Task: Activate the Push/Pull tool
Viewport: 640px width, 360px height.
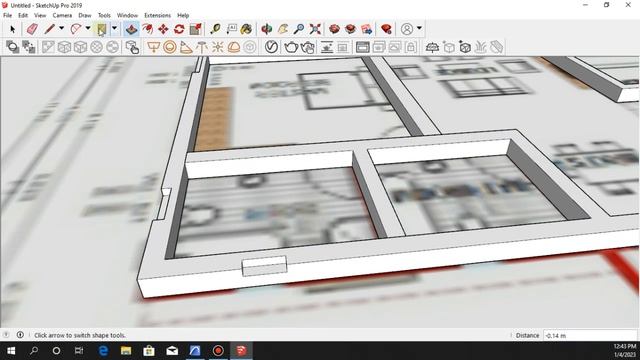Action: [131, 29]
